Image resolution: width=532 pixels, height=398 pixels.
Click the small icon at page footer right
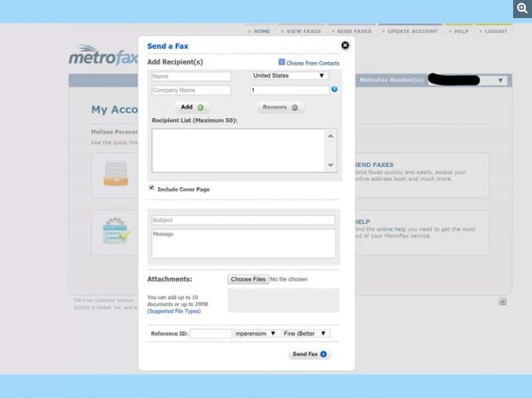click(502, 301)
